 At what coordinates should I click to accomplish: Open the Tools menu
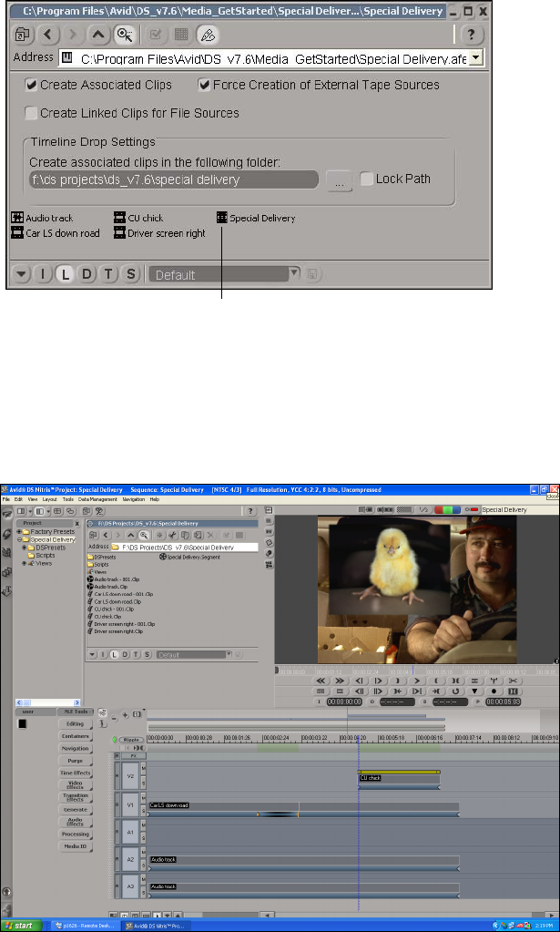tap(68, 499)
